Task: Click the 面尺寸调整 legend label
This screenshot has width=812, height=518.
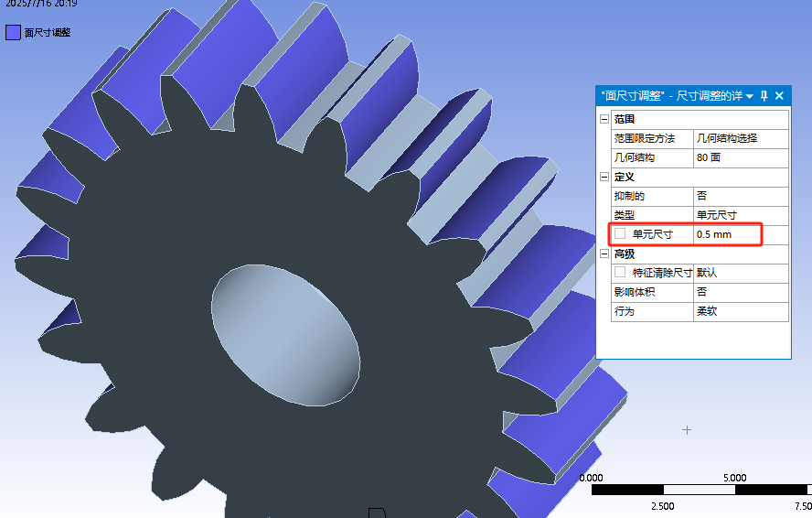Action: (x=48, y=32)
